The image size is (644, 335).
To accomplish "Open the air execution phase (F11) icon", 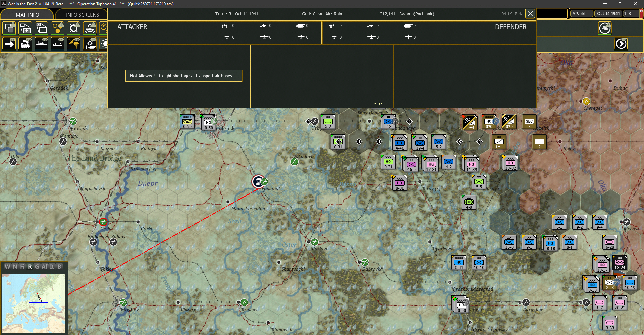I will tap(90, 44).
